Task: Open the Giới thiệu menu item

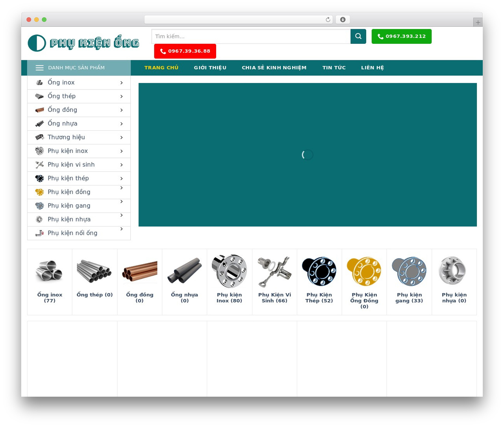Action: 210,68
